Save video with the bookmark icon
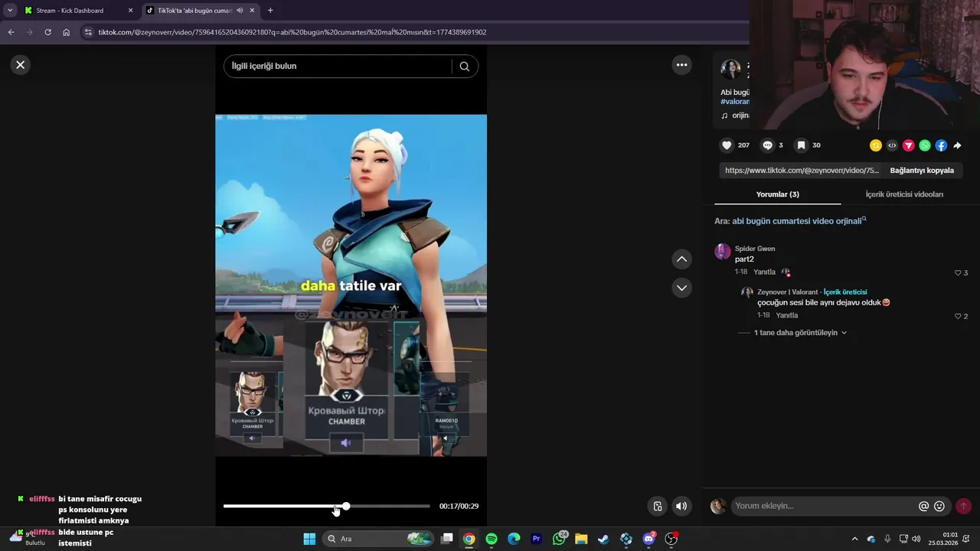The image size is (980, 551). tap(801, 145)
